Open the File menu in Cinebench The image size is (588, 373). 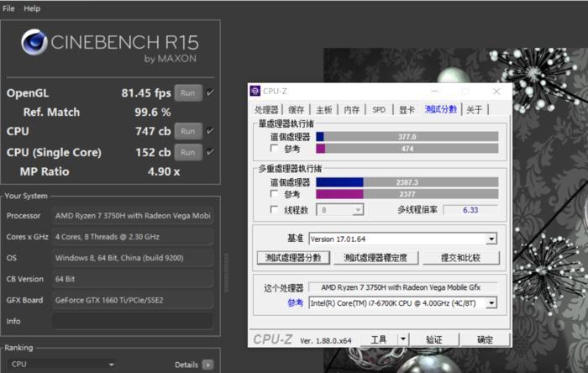(8, 8)
